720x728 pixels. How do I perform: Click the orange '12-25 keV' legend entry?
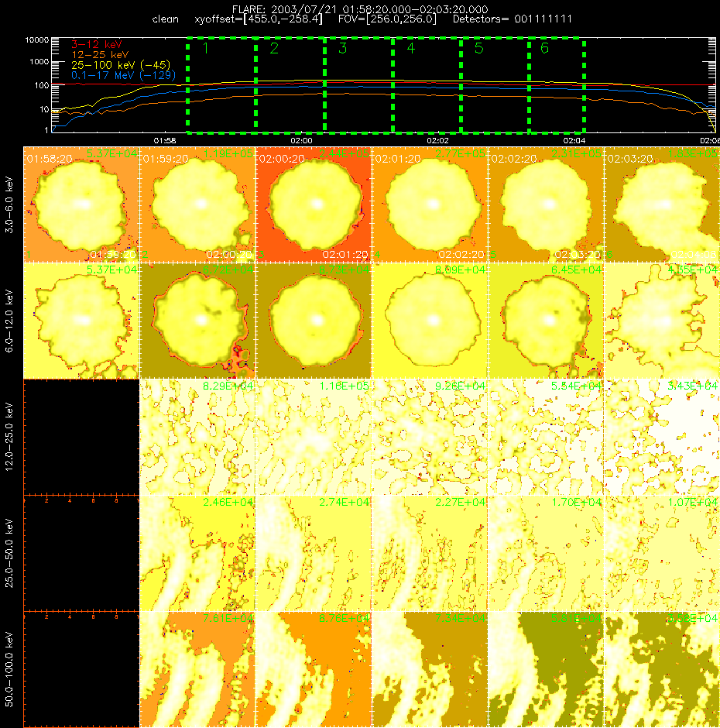coord(100,55)
